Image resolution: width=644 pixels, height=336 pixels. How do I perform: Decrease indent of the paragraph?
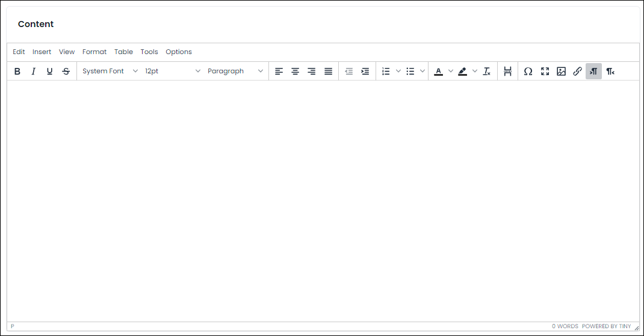(x=348, y=71)
